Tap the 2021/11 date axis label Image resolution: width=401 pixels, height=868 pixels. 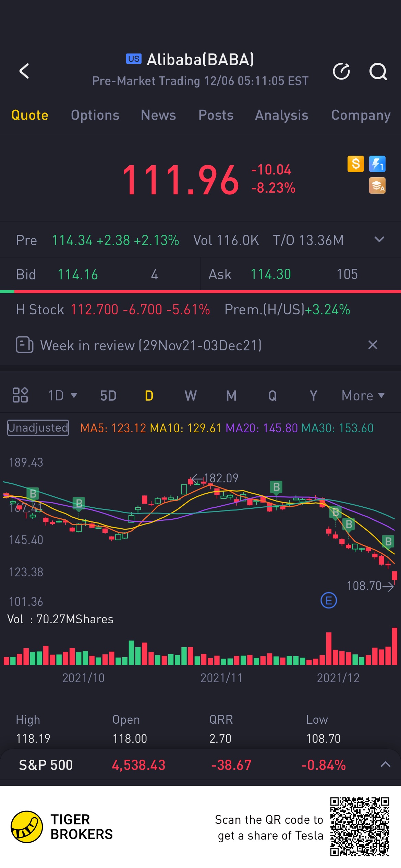(x=221, y=678)
